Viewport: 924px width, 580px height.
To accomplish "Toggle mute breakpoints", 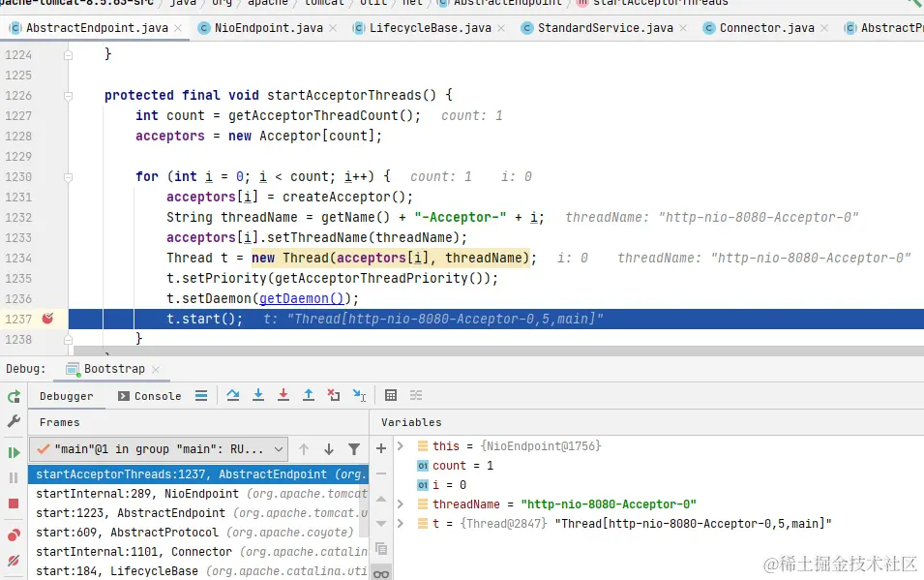I will click(14, 561).
